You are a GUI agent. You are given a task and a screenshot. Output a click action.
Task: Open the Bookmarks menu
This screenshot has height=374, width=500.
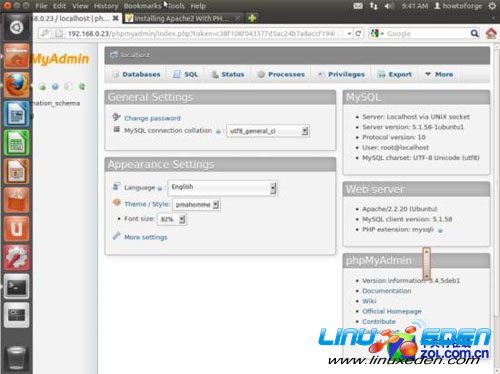coord(142,6)
